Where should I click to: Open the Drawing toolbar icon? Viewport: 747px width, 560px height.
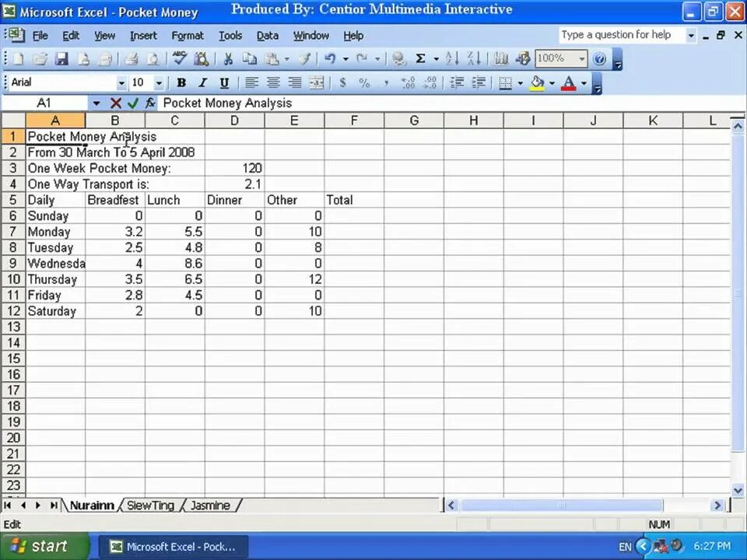coord(523,58)
